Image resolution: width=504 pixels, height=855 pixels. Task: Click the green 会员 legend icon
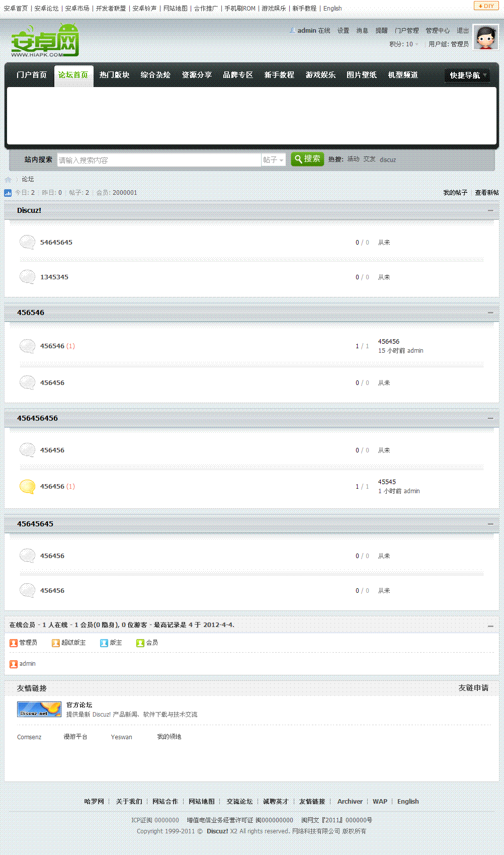(x=140, y=643)
